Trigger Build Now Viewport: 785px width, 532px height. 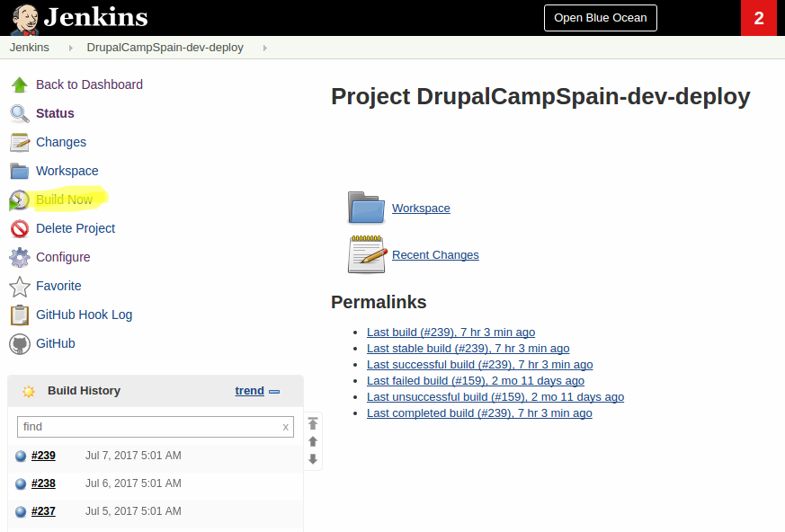point(64,199)
